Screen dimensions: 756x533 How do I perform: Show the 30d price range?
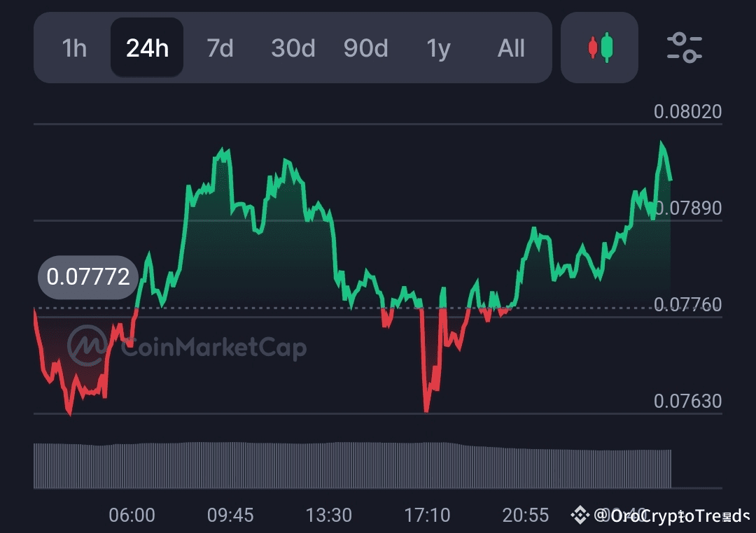(x=293, y=48)
